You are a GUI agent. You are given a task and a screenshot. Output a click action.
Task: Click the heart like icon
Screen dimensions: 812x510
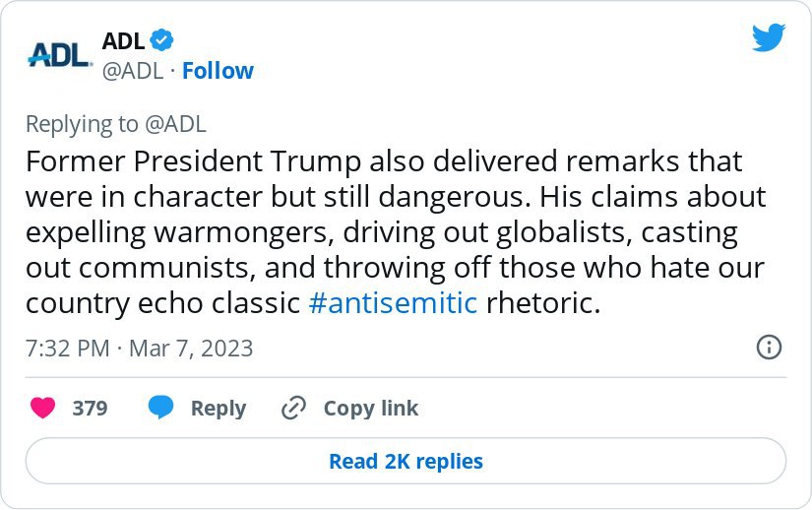tap(42, 409)
